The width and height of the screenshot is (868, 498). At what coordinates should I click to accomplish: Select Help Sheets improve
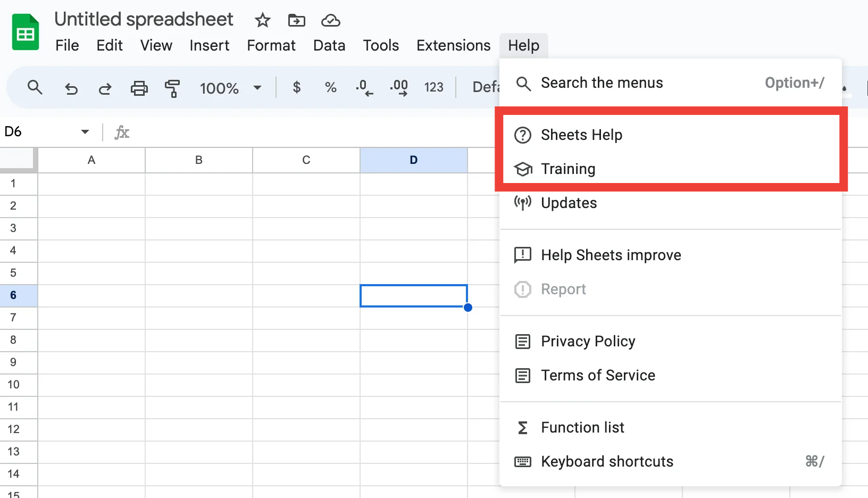click(671, 255)
